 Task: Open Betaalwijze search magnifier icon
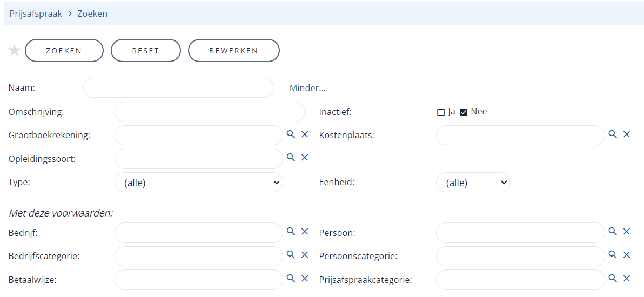(291, 279)
